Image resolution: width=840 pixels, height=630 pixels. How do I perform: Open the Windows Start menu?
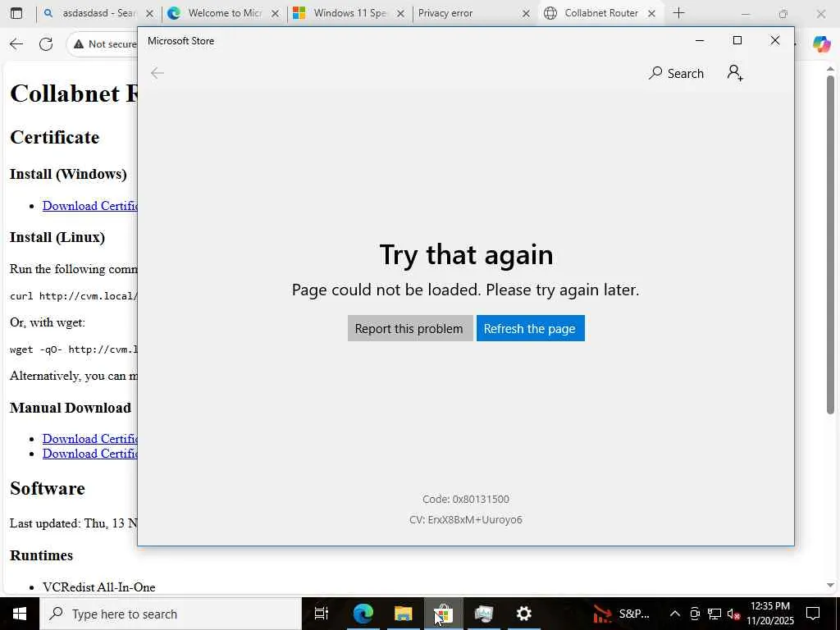[20, 614]
